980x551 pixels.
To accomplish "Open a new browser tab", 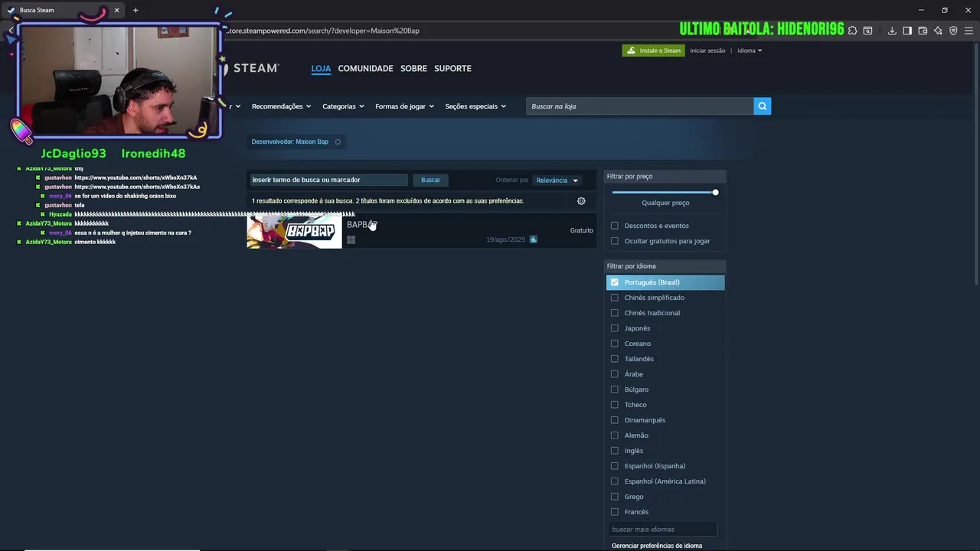I will [x=136, y=10].
